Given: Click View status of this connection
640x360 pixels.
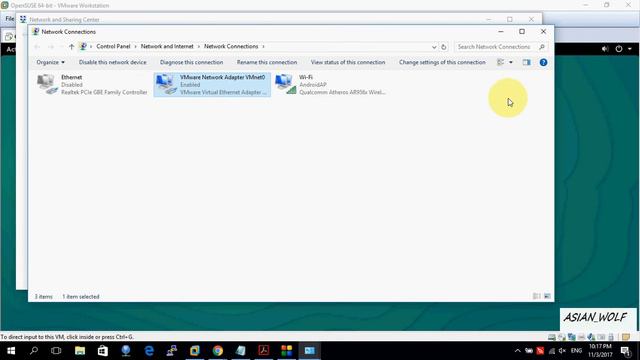Looking at the screenshot, I should [x=348, y=62].
